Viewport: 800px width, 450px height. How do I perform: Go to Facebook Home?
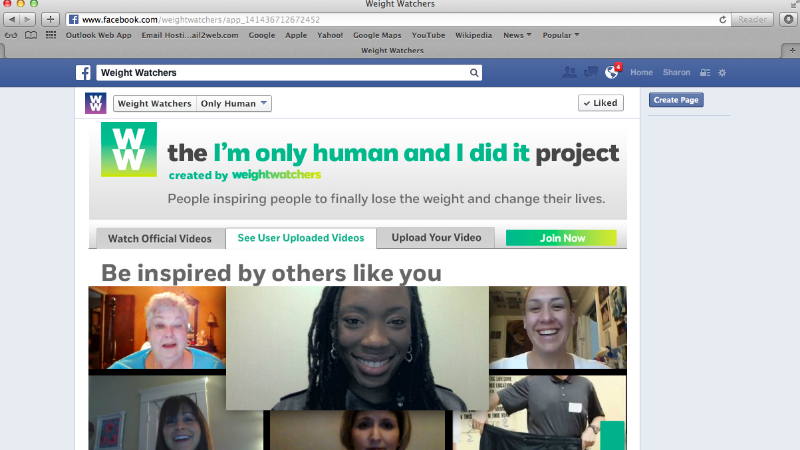coord(641,72)
